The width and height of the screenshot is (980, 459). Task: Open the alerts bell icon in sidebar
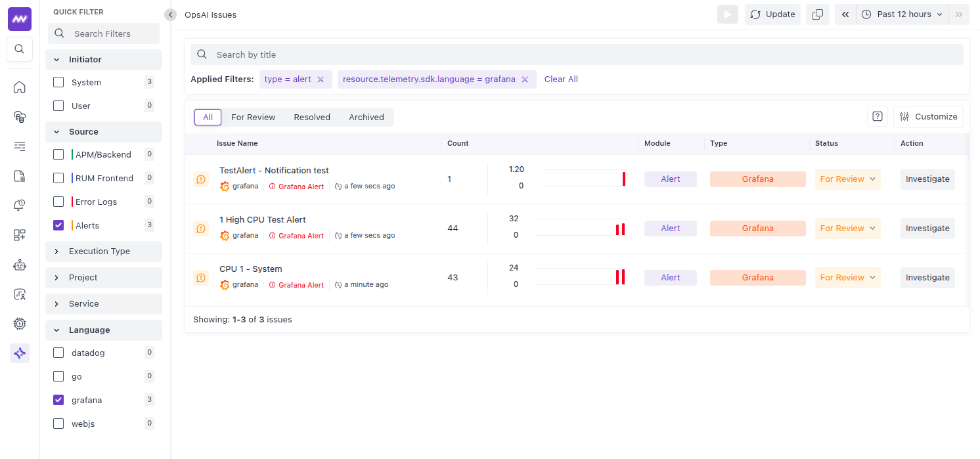tap(20, 206)
